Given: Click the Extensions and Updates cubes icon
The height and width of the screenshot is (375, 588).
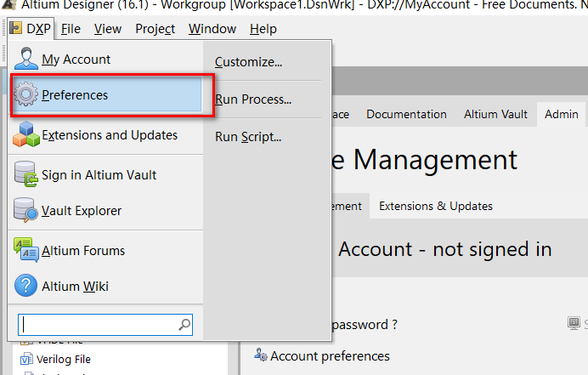Looking at the screenshot, I should (x=25, y=134).
